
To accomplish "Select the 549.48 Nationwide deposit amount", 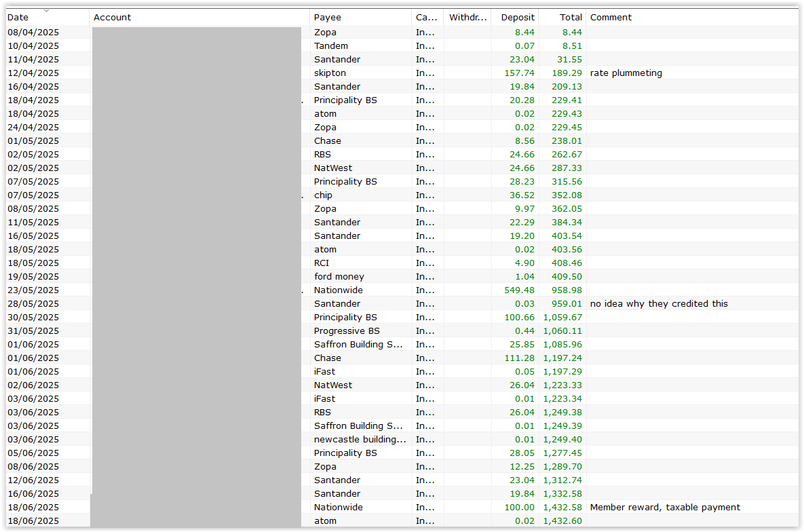I will point(520,290).
